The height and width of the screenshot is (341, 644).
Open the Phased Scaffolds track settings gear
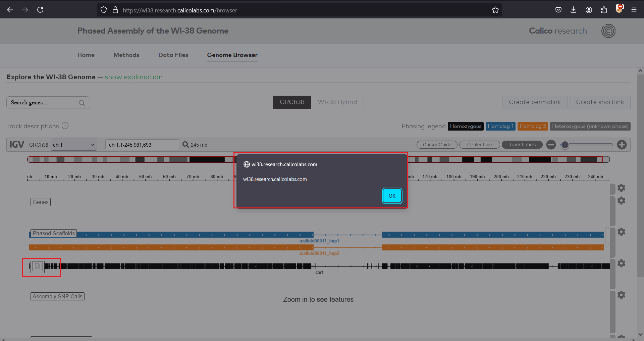click(622, 232)
